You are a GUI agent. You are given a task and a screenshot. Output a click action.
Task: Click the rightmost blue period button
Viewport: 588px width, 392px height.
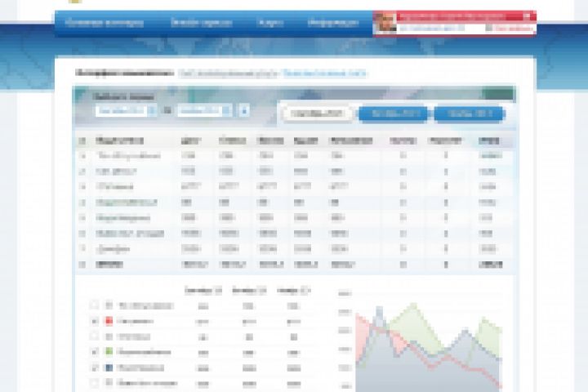(470, 114)
